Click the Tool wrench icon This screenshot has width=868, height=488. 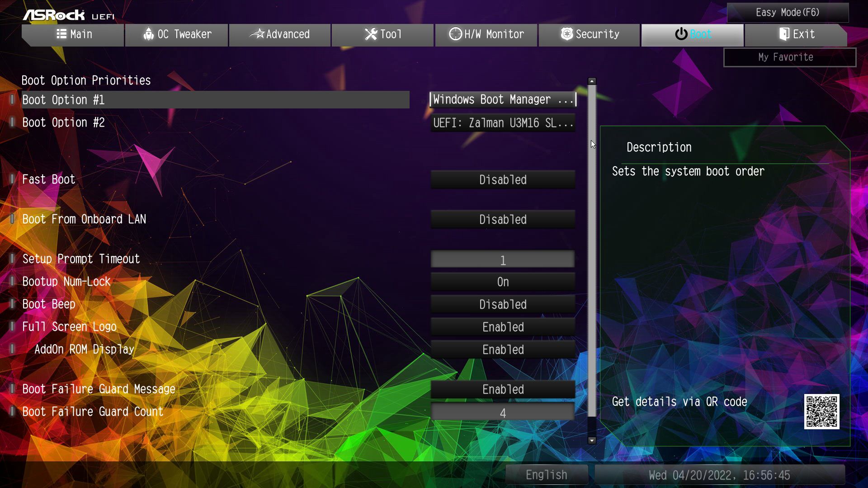pos(371,34)
